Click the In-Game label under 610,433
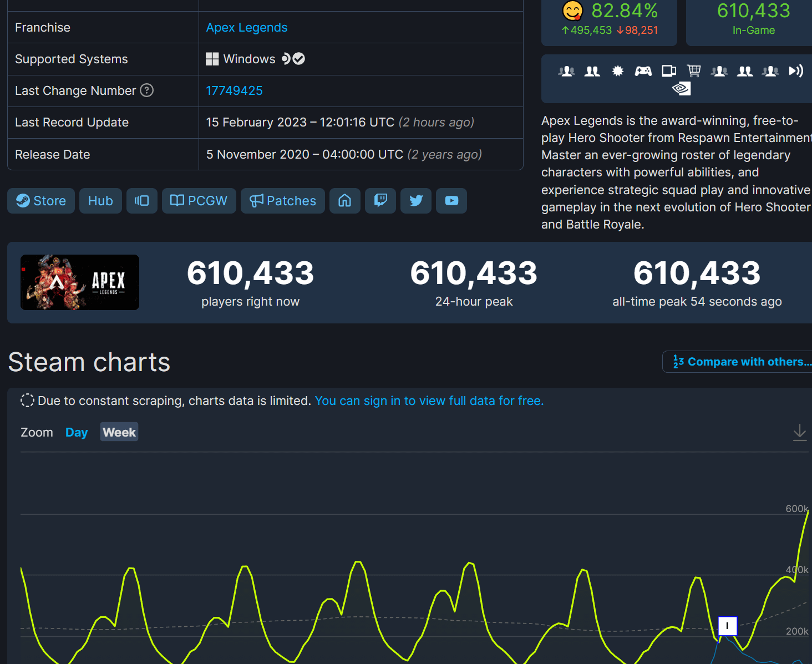 click(754, 31)
